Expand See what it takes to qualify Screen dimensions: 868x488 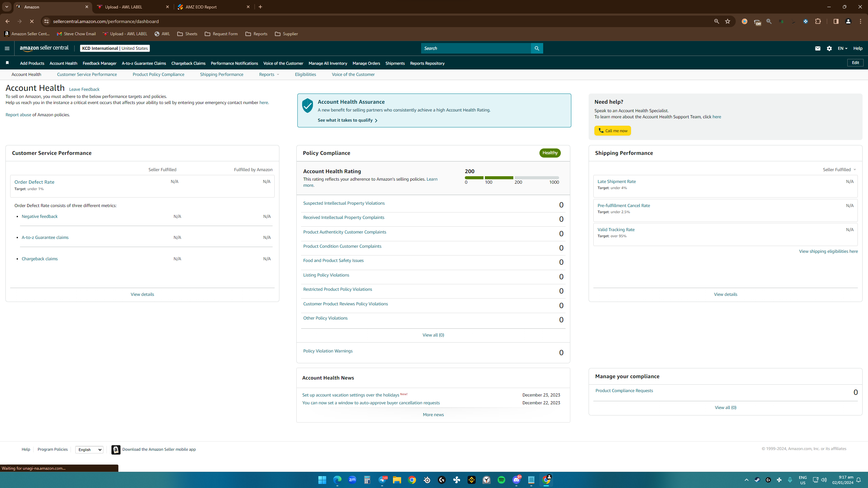tap(348, 120)
